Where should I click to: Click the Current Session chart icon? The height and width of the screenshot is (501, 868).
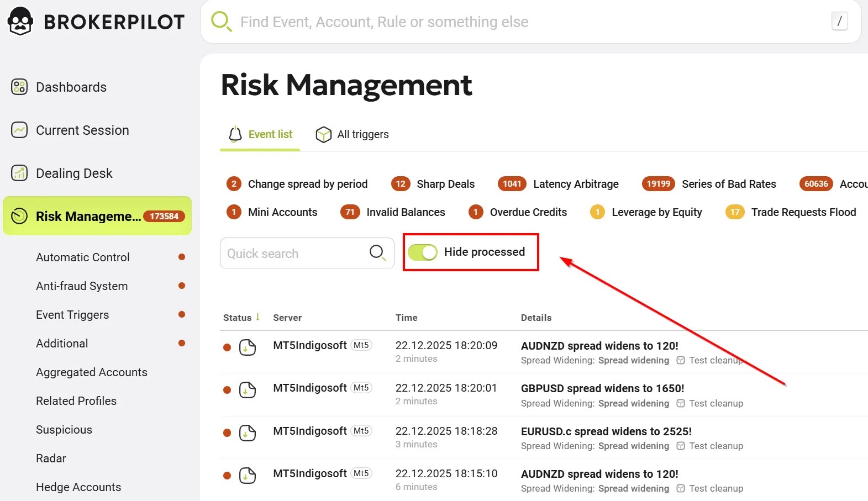pos(19,130)
